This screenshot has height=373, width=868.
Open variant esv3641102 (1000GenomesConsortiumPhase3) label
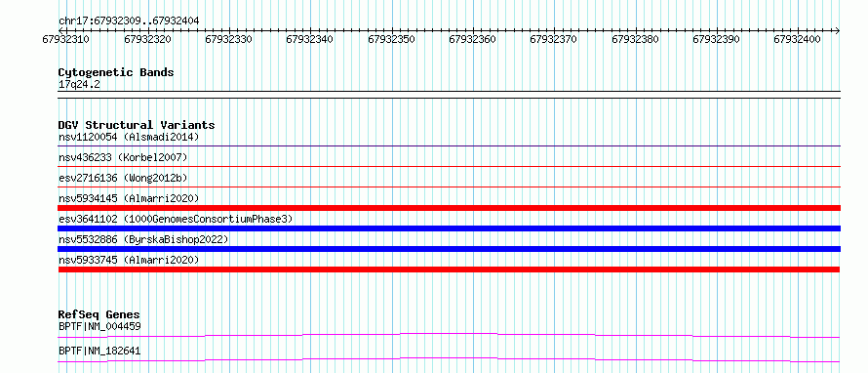click(x=176, y=219)
